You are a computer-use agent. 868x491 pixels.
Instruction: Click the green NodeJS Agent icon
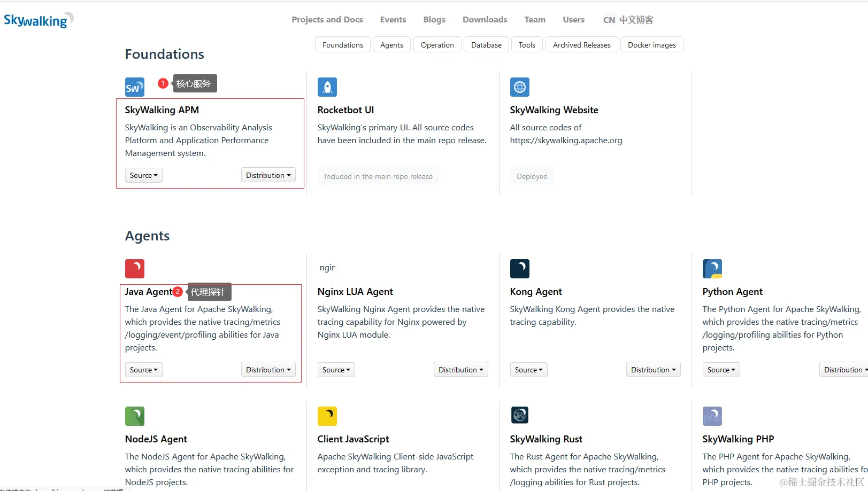[135, 416]
